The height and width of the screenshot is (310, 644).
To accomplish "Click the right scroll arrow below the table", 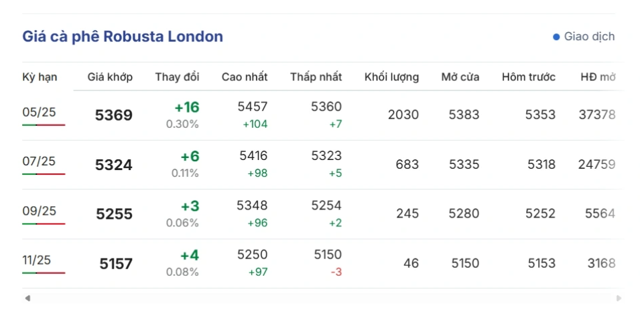I will (x=619, y=298).
